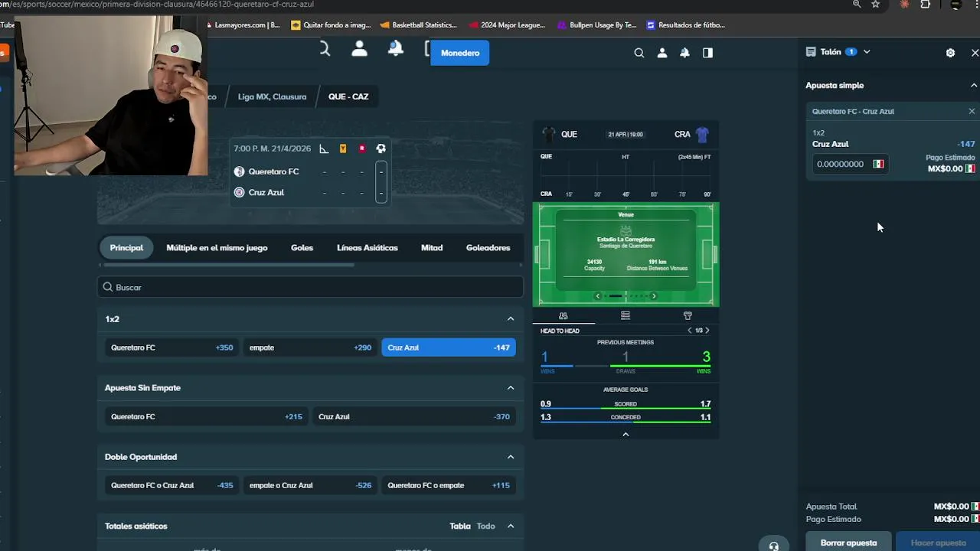Switch Totales asiáticos to Todo view
The image size is (980, 551).
pos(485,526)
